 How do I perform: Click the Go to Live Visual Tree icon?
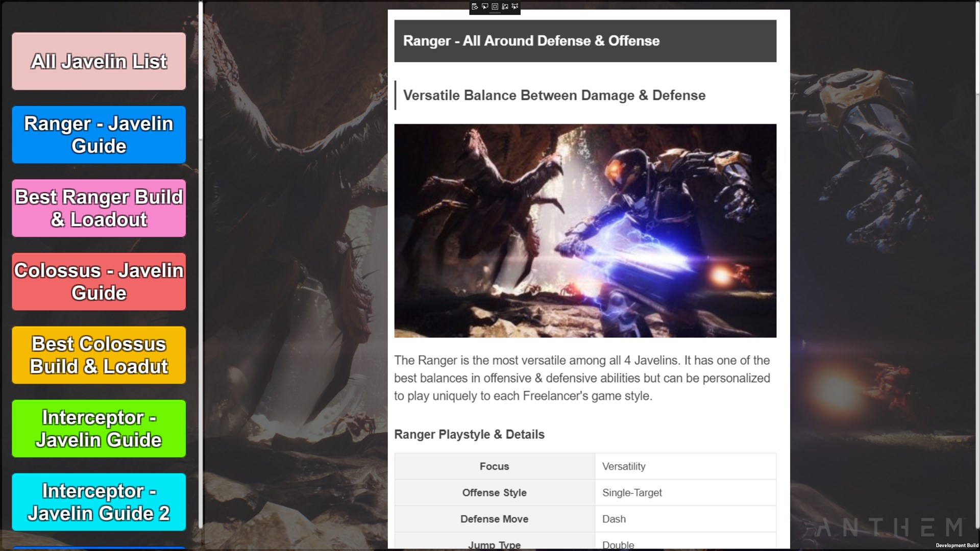pos(475,7)
